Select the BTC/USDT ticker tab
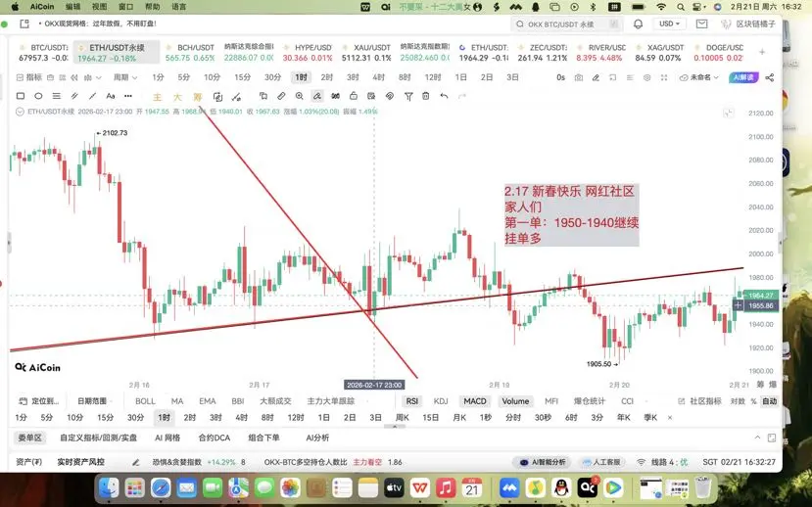Viewport: 812px width, 507px height. pyautogui.click(x=43, y=52)
